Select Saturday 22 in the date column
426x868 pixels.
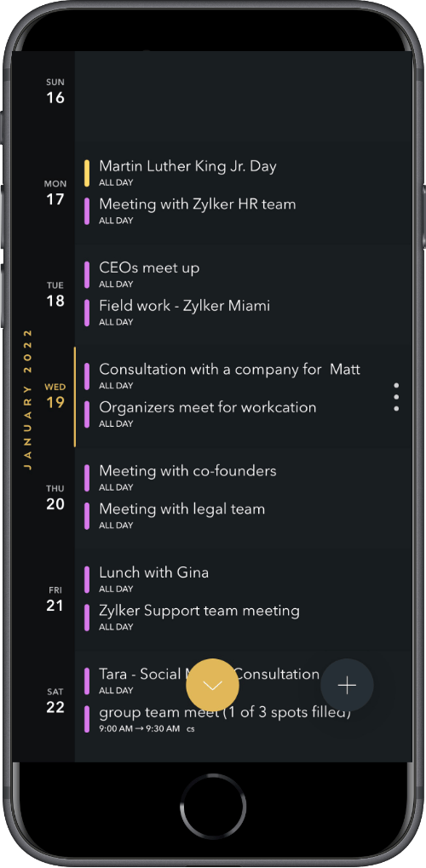55,701
